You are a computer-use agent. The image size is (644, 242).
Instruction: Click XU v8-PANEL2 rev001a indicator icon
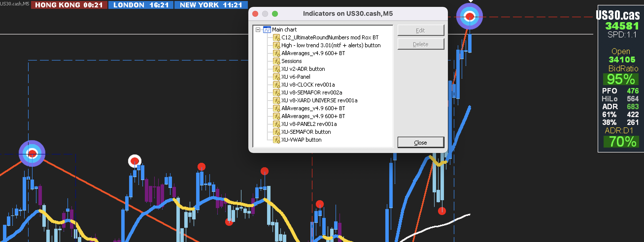coord(276,124)
